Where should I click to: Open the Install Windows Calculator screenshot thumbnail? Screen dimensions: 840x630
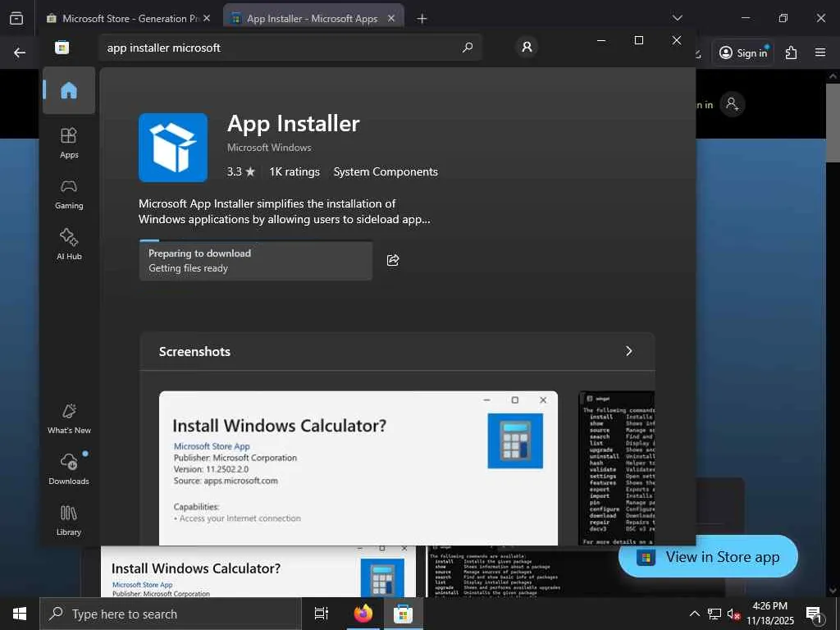click(x=358, y=468)
